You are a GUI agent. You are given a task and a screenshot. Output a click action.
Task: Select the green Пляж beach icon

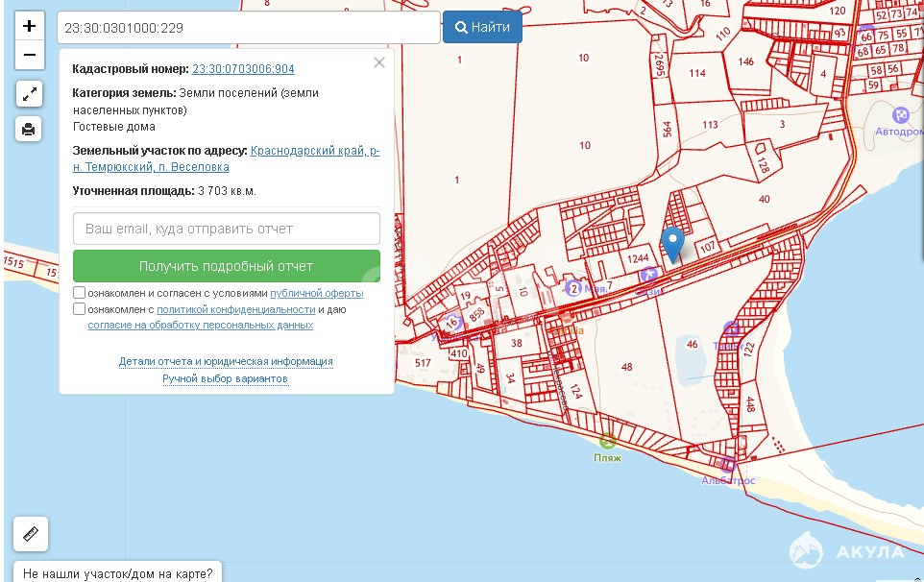(x=607, y=441)
